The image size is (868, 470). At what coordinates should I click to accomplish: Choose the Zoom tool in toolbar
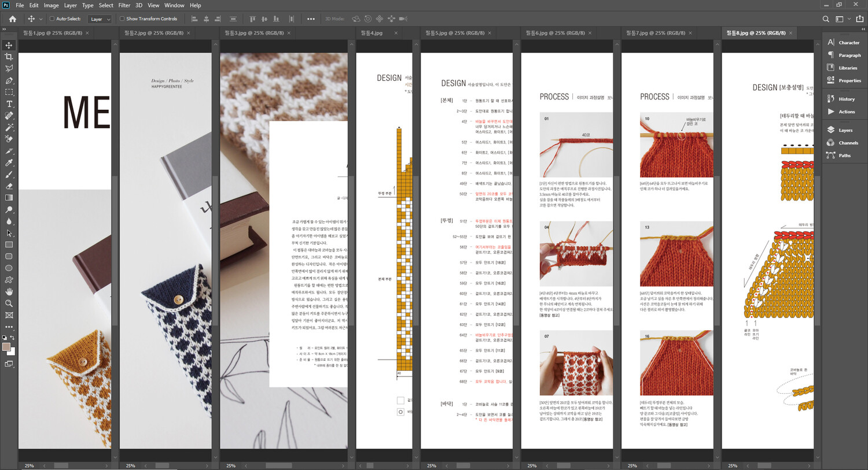[9, 304]
